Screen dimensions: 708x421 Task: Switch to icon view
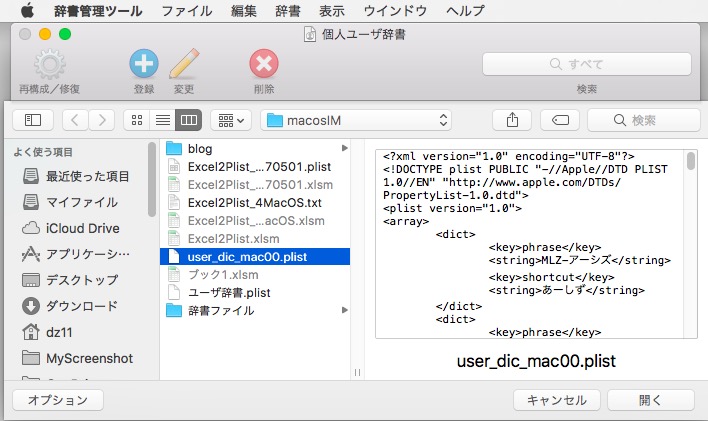137,120
